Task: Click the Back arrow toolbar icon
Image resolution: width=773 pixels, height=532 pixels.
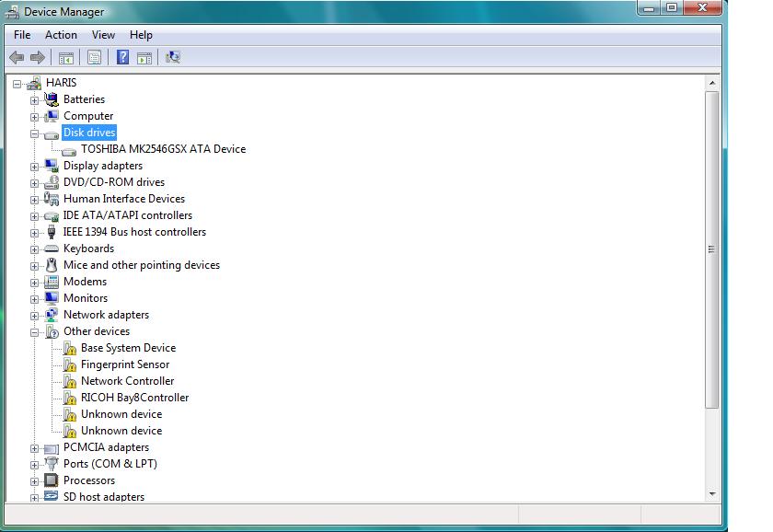Action: pyautogui.click(x=17, y=57)
